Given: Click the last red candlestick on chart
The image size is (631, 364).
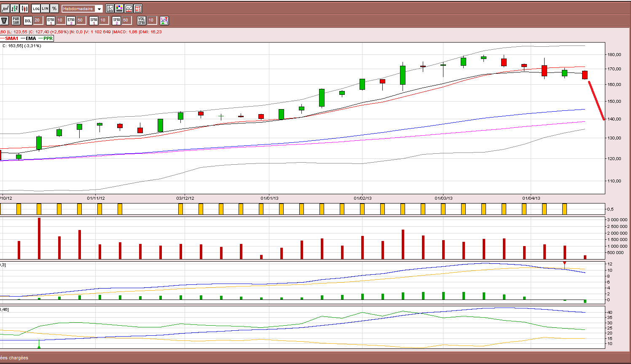Looking at the screenshot, I should point(585,75).
